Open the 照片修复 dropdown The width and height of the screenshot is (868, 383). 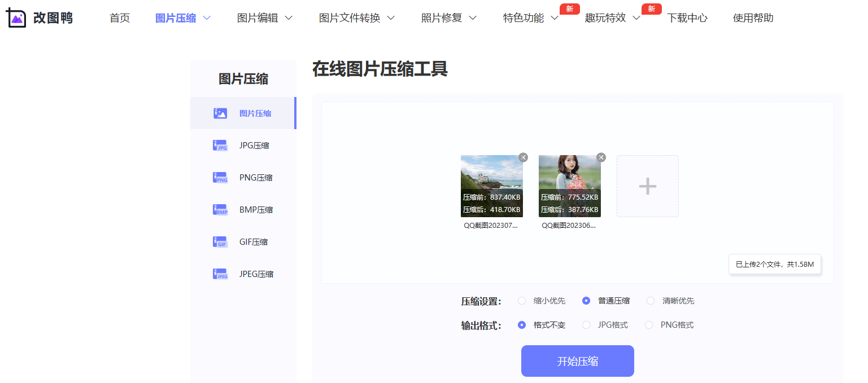click(443, 17)
